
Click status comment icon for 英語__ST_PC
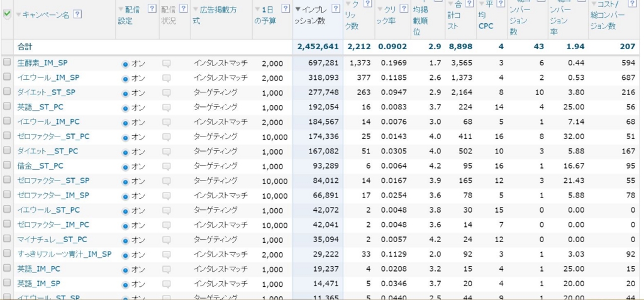point(166,108)
